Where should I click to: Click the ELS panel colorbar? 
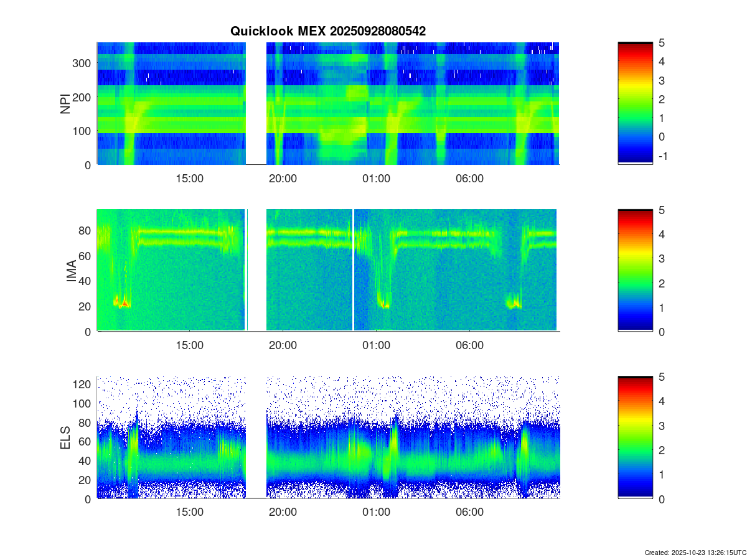click(635, 437)
